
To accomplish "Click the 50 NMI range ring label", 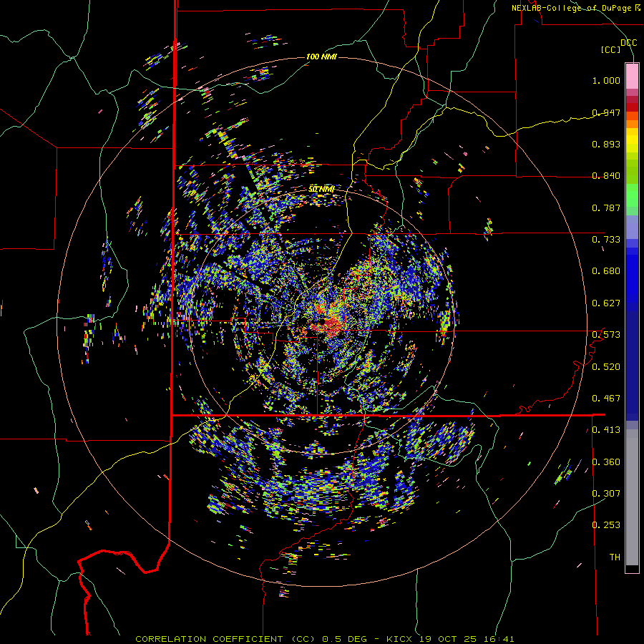I will point(321,190).
